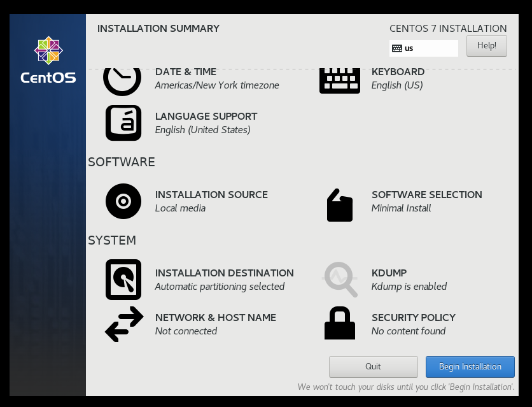This screenshot has width=532, height=407.
Task: Click 'Not connected' network status
Action: [x=186, y=331]
